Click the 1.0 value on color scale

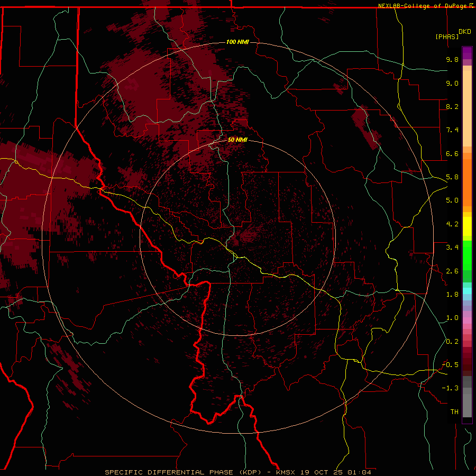click(452, 318)
